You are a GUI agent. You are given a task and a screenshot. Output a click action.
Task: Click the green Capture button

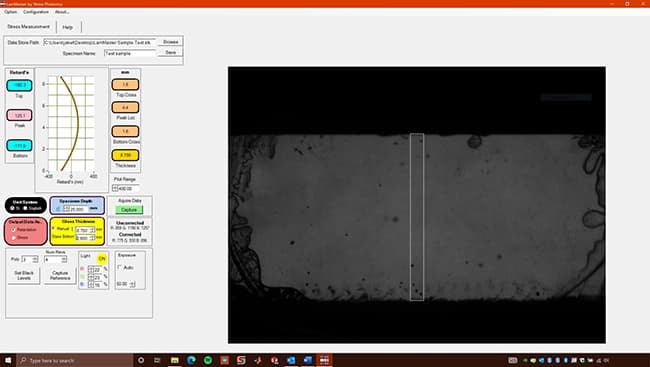pyautogui.click(x=129, y=210)
